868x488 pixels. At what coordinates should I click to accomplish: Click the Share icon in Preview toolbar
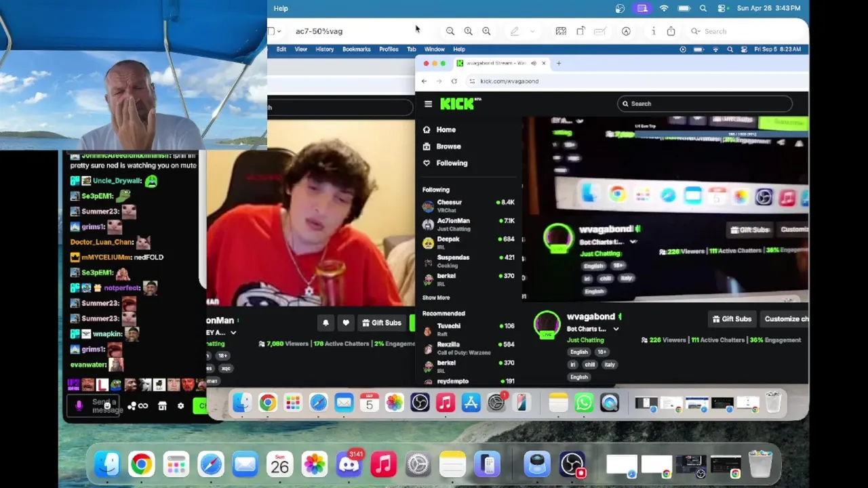pyautogui.click(x=671, y=31)
